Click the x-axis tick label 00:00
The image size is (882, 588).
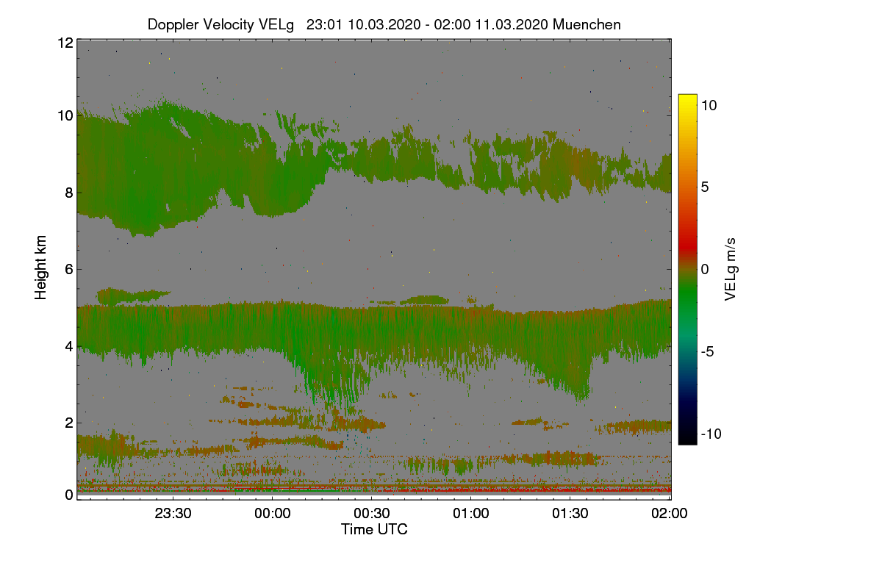pos(273,514)
